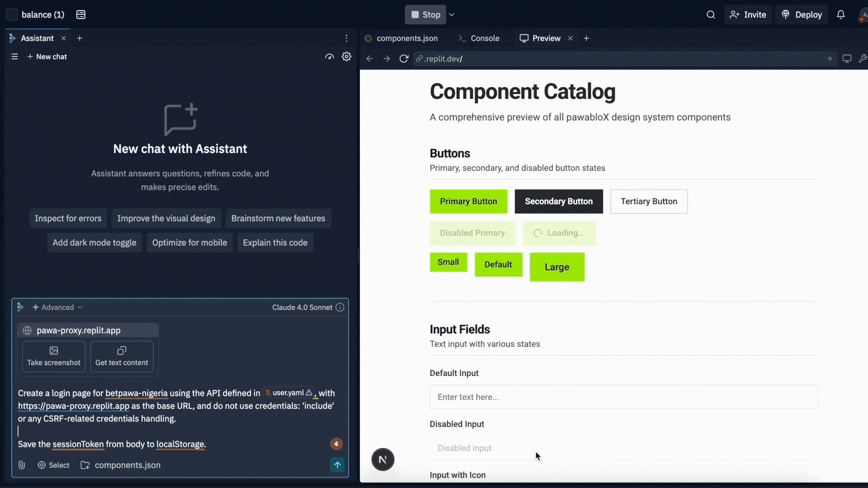Choose Add dark mode toggle suggestion
This screenshot has height=488, width=868.
94,243
